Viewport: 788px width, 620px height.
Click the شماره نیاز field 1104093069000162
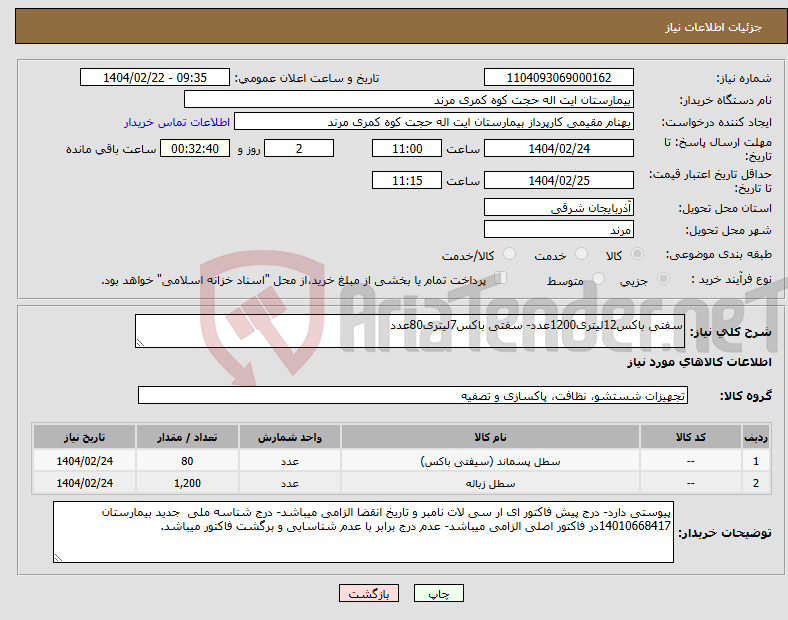558,77
